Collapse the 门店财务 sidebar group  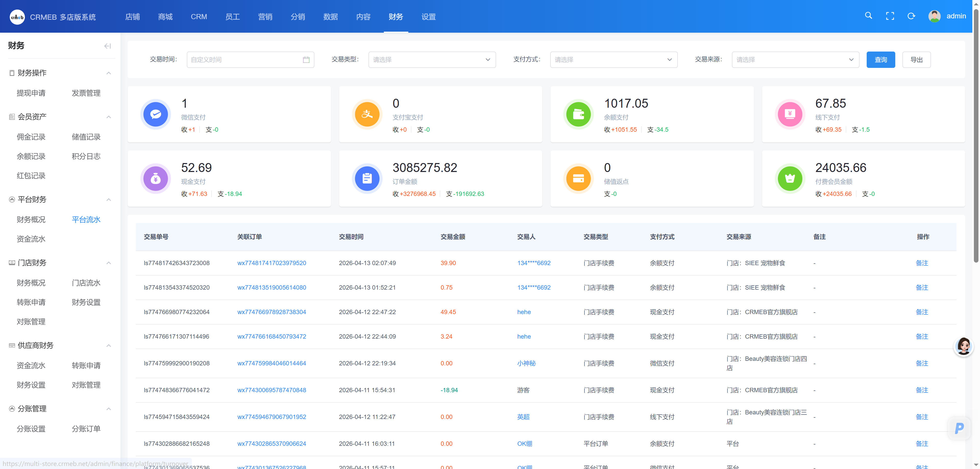[108, 263]
